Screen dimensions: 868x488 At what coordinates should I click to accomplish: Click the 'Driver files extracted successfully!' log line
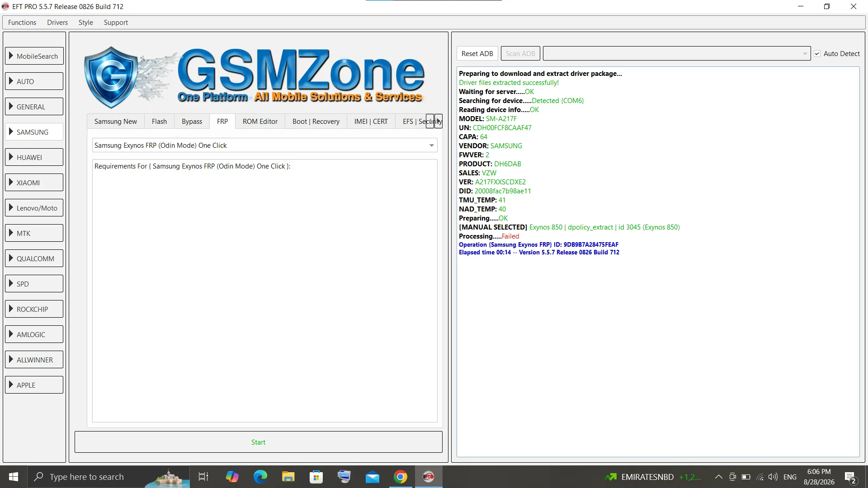click(x=509, y=83)
